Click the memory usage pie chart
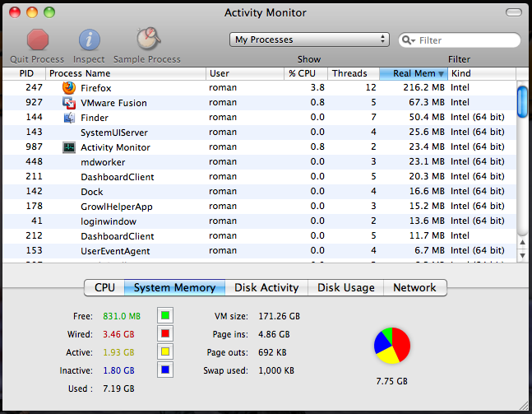The height and width of the screenshot is (414, 532). (x=392, y=346)
